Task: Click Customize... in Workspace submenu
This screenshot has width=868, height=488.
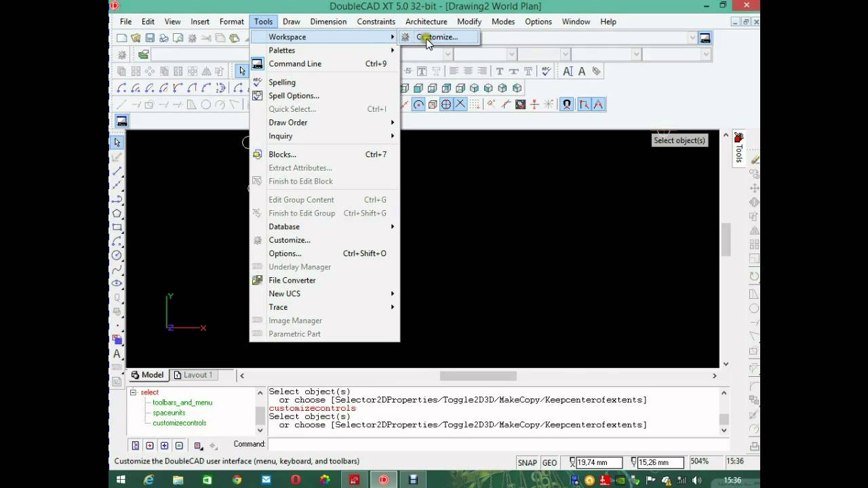Action: point(439,37)
